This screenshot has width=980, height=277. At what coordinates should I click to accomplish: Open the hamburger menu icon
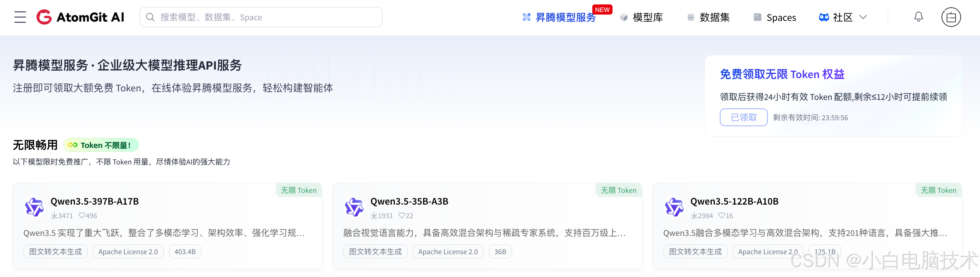(x=20, y=17)
